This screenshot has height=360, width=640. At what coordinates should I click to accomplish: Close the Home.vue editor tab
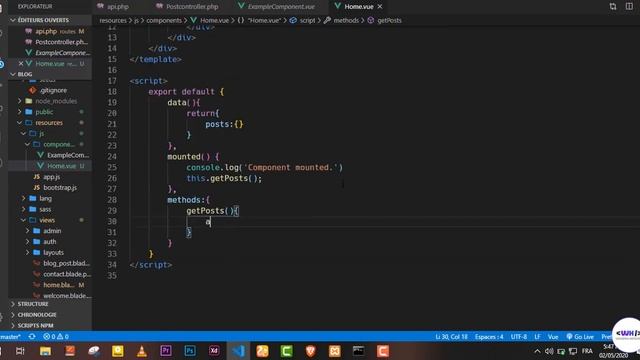(380, 7)
